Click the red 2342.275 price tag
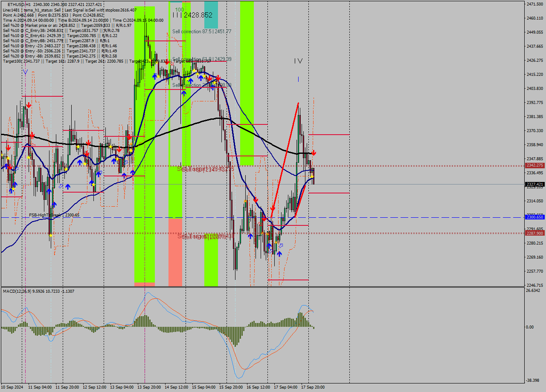This screenshot has width=546, height=392. coord(534,165)
